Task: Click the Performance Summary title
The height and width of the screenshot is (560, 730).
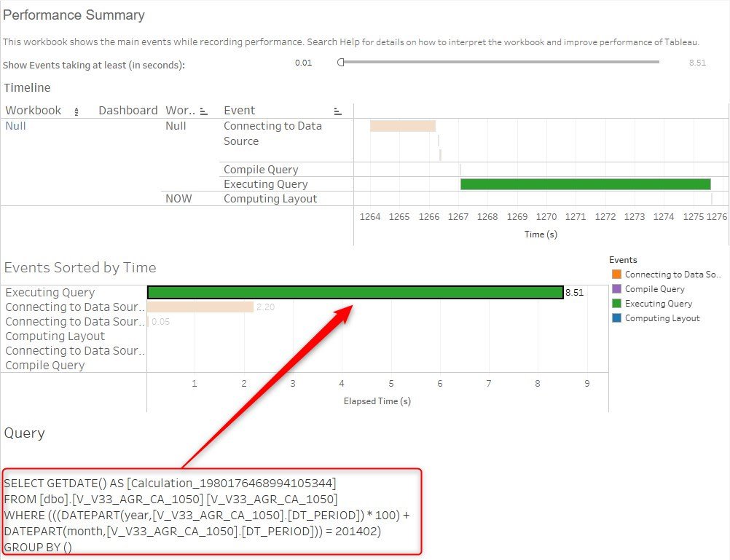Action: coord(74,15)
